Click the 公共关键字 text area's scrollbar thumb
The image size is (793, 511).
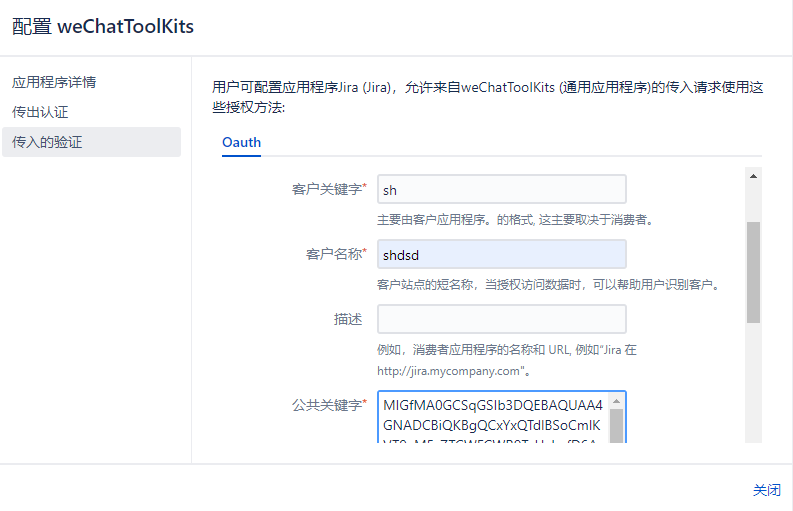617,425
